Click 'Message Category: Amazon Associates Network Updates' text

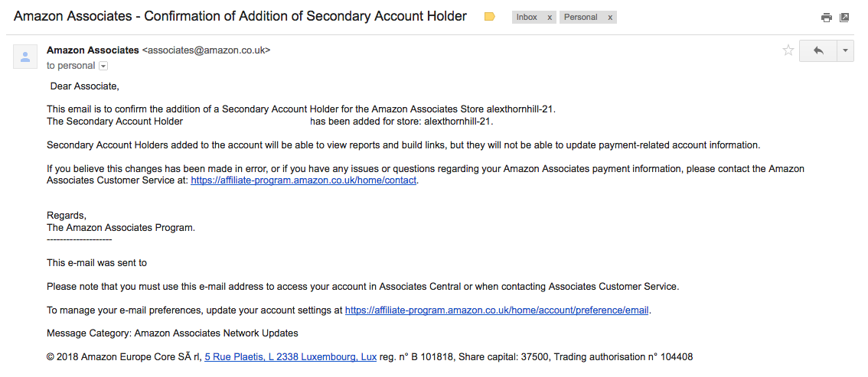click(172, 333)
